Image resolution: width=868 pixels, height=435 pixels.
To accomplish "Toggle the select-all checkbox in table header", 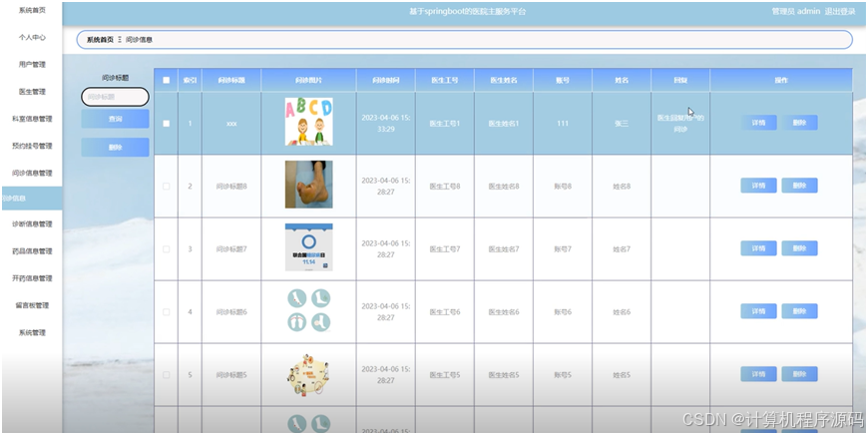I will coord(166,80).
